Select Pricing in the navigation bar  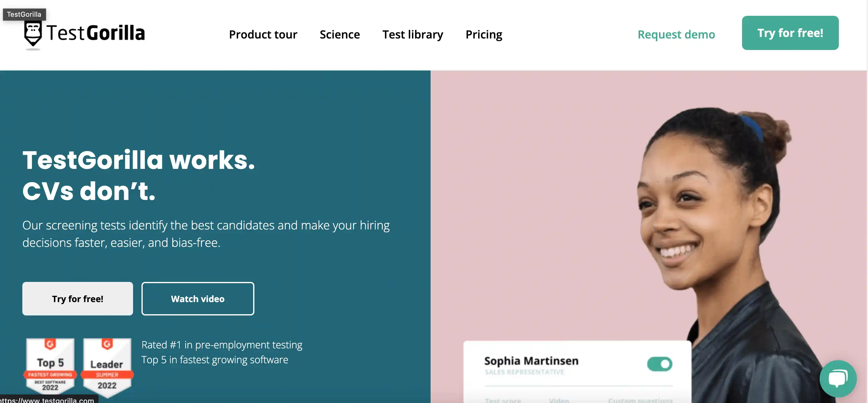(484, 34)
